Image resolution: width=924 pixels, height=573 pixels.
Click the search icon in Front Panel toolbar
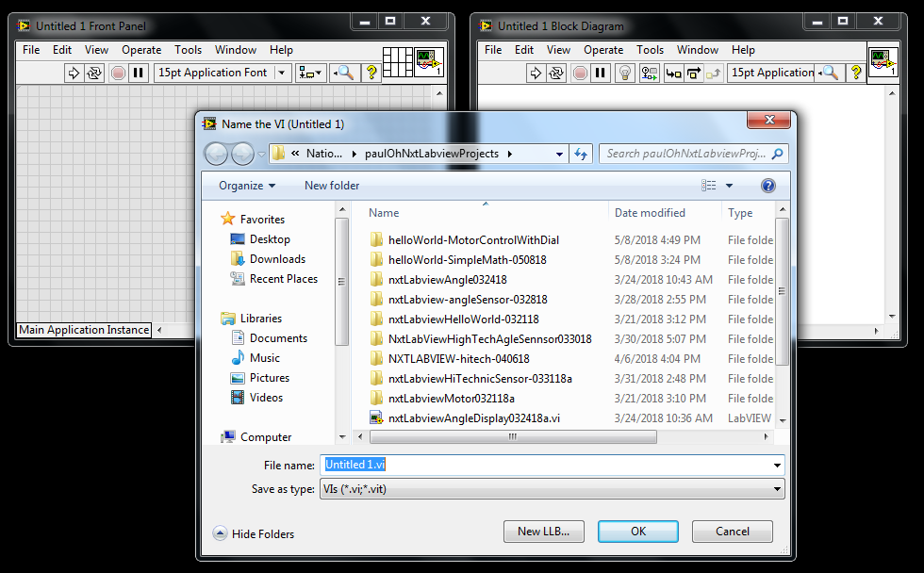(x=344, y=73)
